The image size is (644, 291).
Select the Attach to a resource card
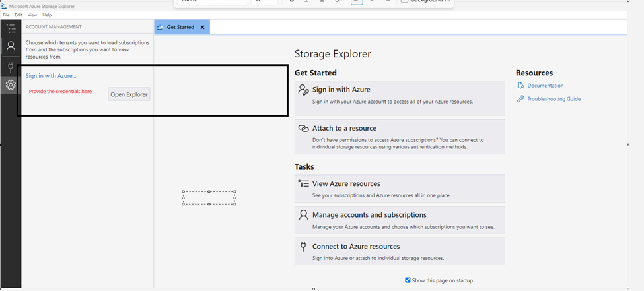400,137
